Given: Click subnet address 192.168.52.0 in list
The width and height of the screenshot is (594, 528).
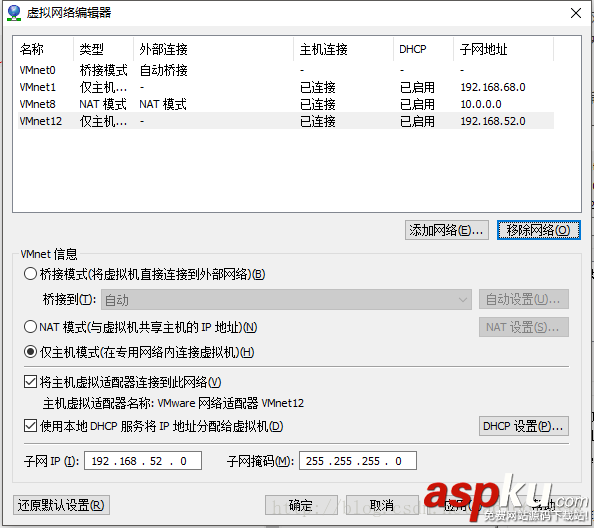Looking at the screenshot, I should pos(493,121).
